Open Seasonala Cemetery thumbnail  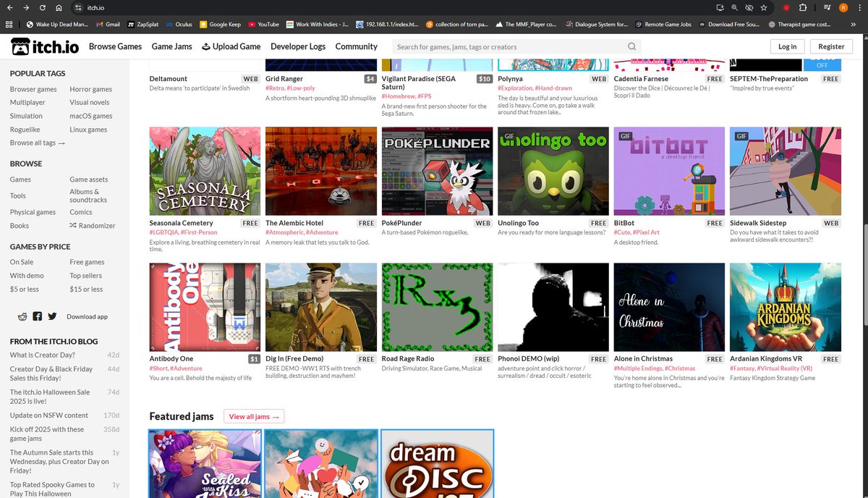coord(205,172)
